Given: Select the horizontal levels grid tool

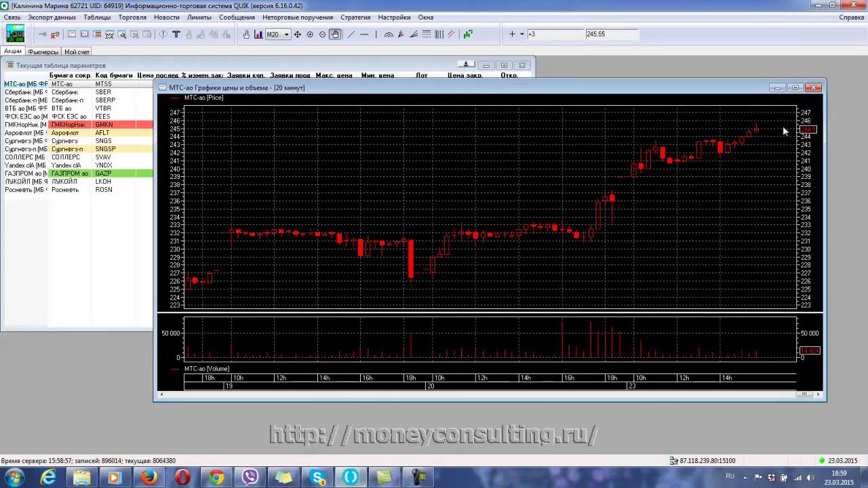Looking at the screenshot, I should point(426,35).
